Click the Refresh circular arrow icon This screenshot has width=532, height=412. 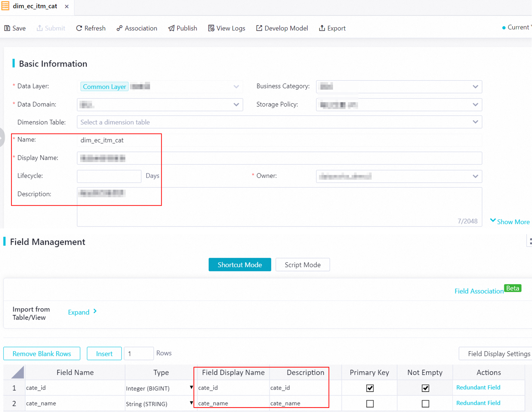(79, 28)
